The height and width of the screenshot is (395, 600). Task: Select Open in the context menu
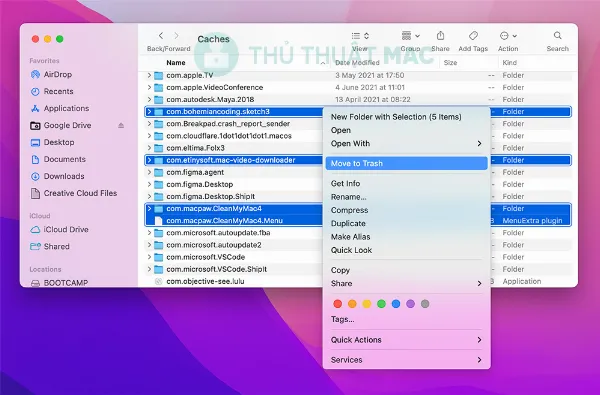406,130
